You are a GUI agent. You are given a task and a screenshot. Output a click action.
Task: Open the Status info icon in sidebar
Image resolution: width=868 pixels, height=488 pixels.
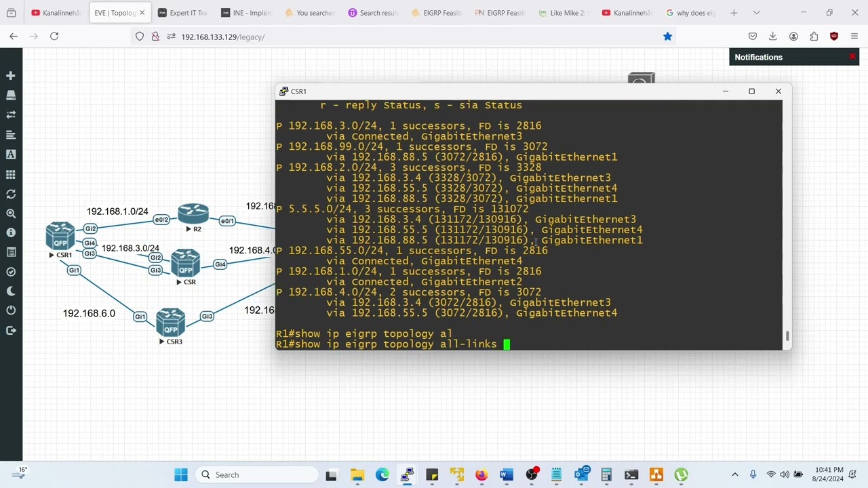[11, 232]
